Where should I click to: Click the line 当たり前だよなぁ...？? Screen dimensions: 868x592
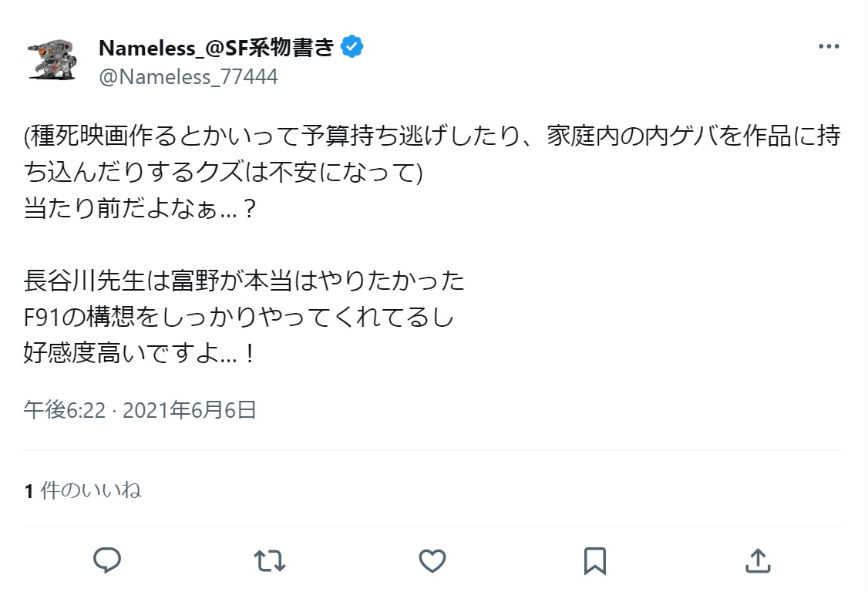[140, 209]
